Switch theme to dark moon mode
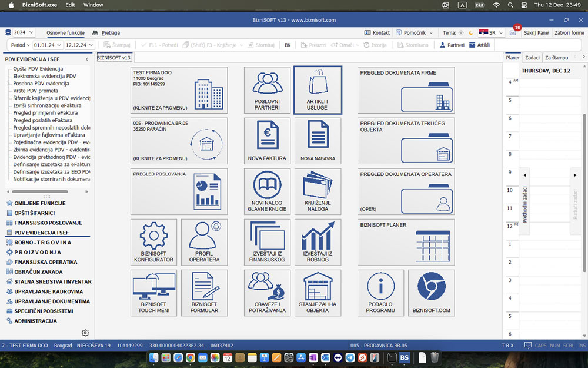 click(470, 33)
